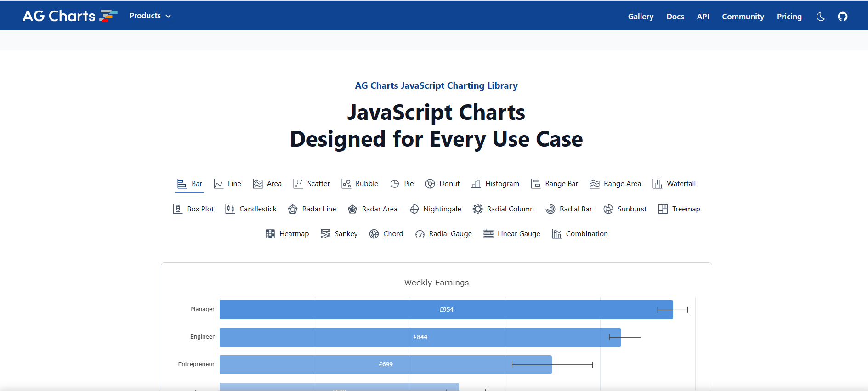Image resolution: width=868 pixels, height=391 pixels.
Task: Pick the Chord chart icon
Action: click(x=374, y=234)
